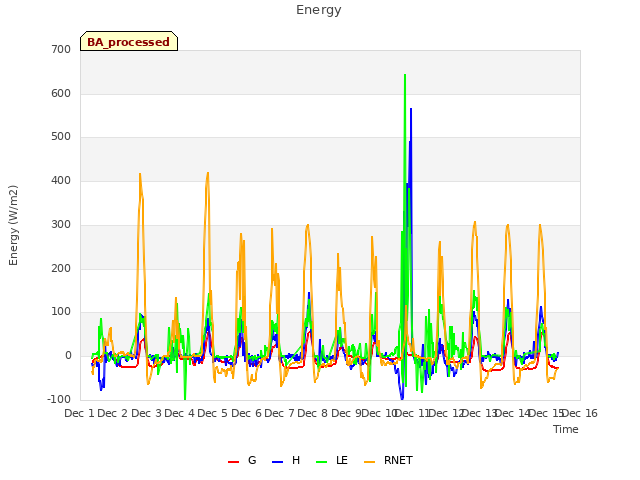Click the green LE peak near 650
The width and height of the screenshot is (640, 480).
[x=405, y=76]
